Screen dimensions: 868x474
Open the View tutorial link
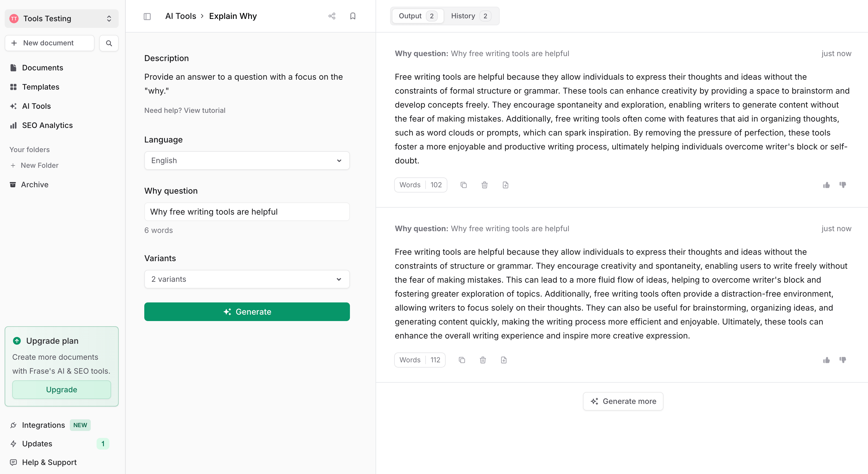point(204,110)
